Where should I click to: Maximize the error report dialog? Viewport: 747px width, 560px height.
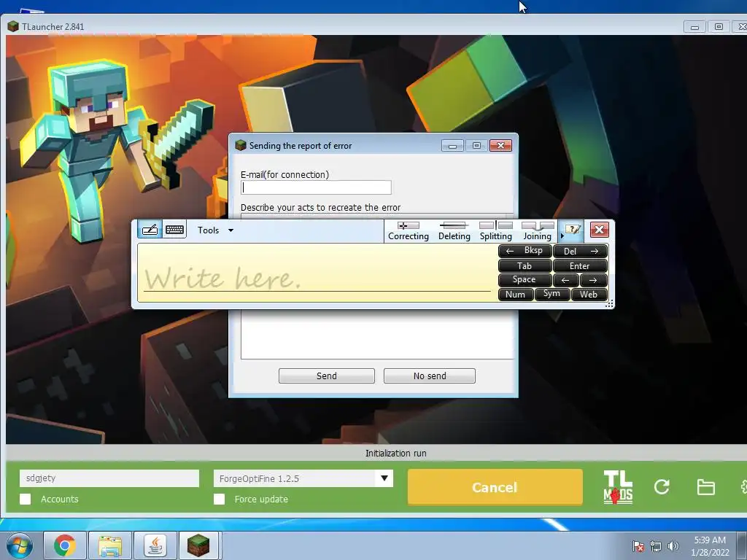pyautogui.click(x=476, y=146)
